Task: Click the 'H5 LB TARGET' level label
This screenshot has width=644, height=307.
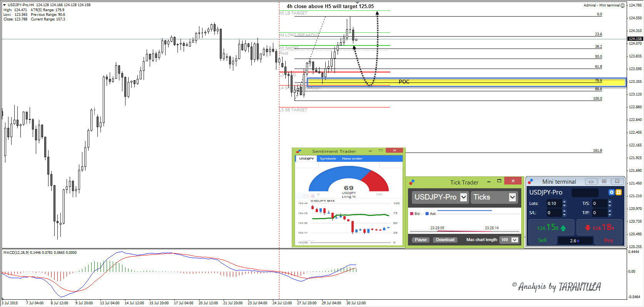Action: click(293, 13)
